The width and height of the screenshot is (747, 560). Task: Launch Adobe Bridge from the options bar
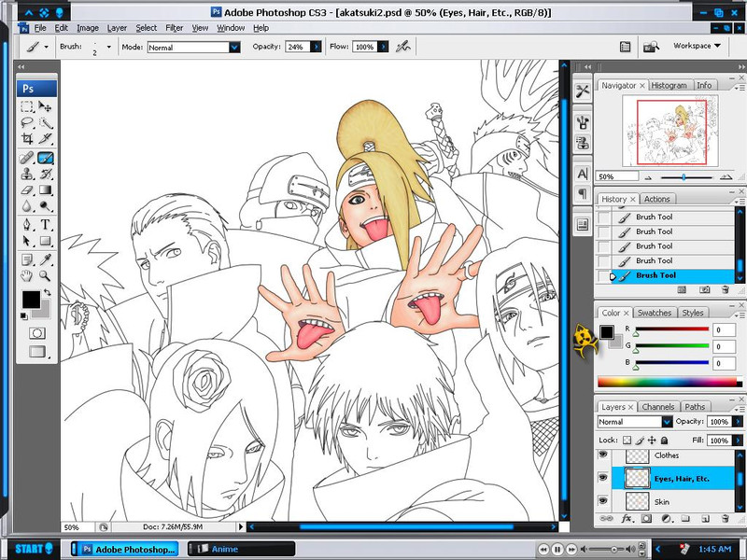(x=651, y=47)
